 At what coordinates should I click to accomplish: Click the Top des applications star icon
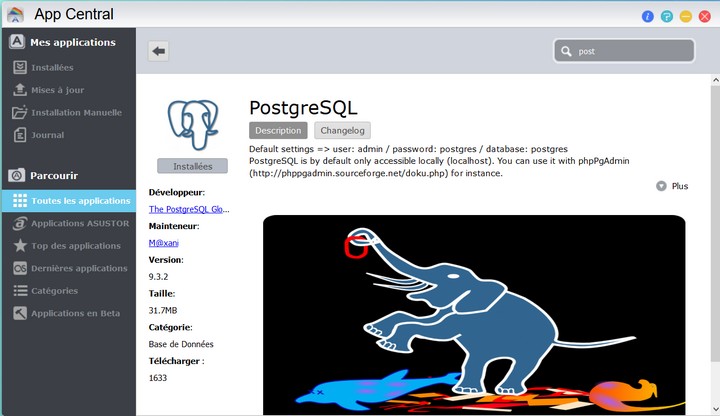[x=20, y=246]
